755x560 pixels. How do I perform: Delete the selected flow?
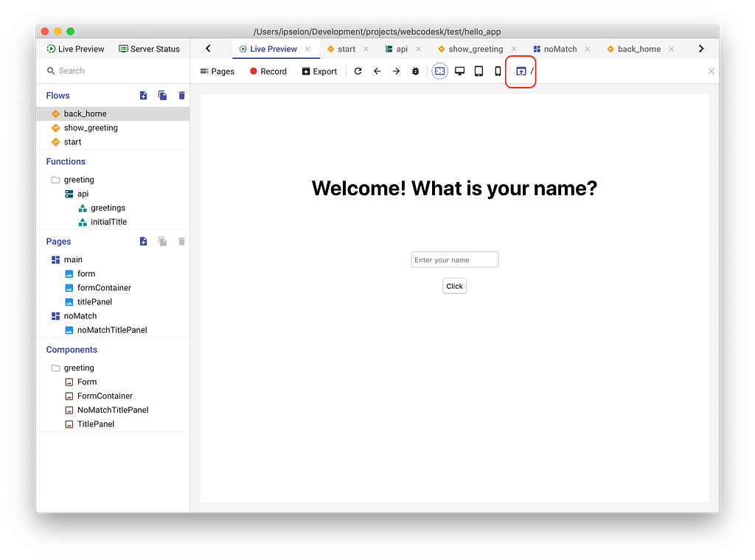pyautogui.click(x=181, y=95)
